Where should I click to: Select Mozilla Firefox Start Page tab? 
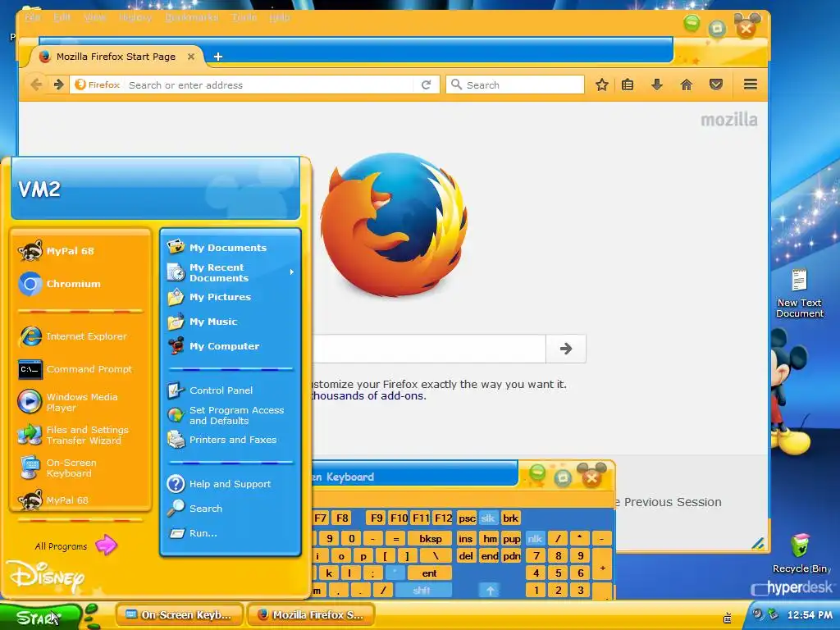coord(116,57)
